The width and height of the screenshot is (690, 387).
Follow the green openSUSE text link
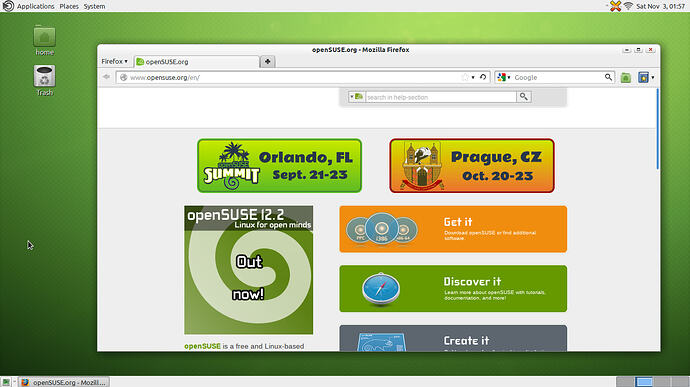click(x=202, y=346)
